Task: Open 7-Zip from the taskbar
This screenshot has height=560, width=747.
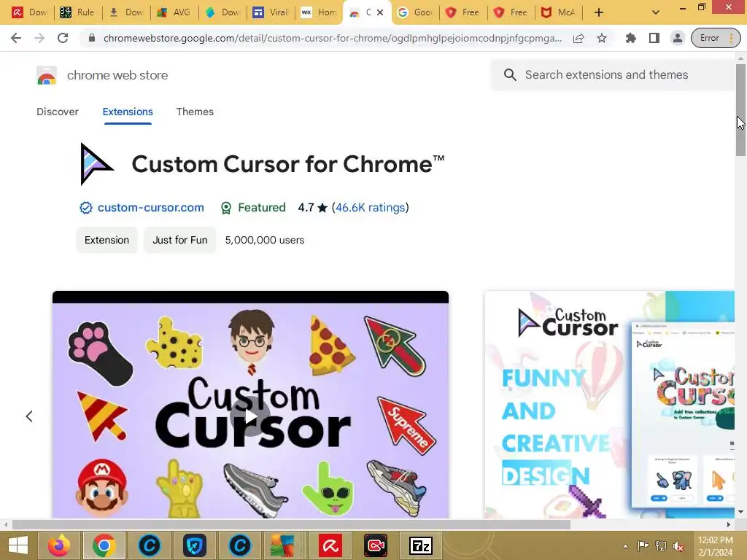Action: 421,545
